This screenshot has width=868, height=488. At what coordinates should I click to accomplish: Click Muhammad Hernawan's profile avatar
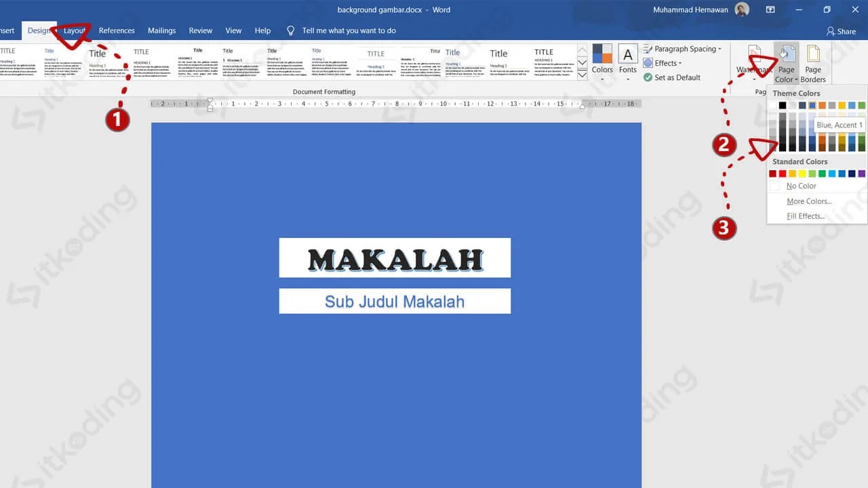coord(742,9)
